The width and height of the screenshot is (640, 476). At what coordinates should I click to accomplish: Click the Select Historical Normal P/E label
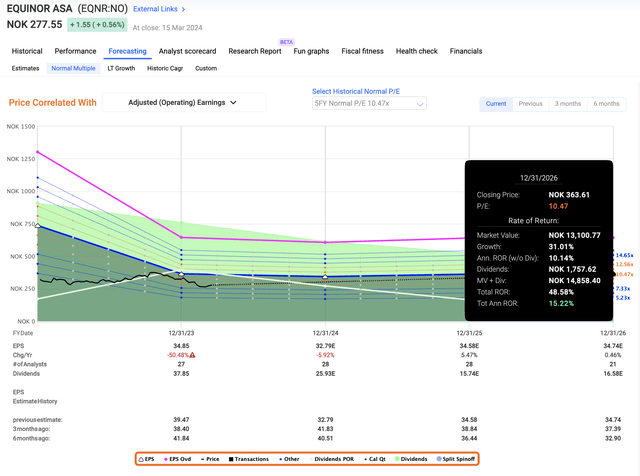pos(356,91)
